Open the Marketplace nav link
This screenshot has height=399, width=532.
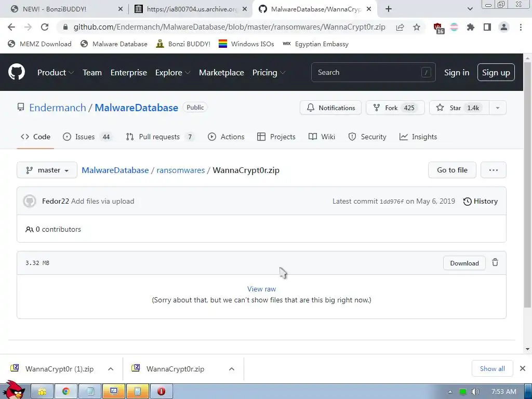(221, 73)
